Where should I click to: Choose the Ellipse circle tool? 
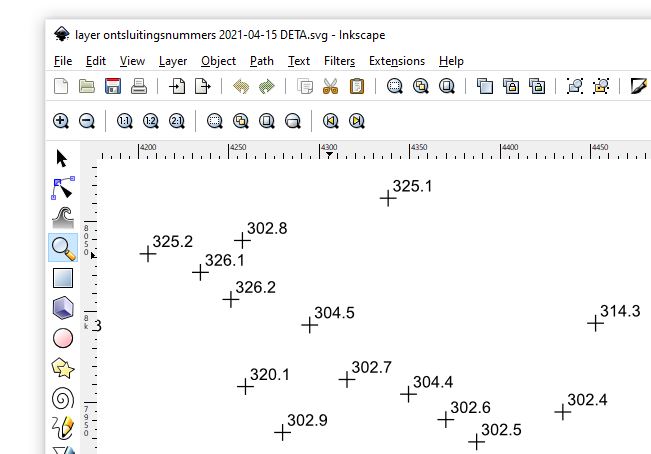pos(62,338)
